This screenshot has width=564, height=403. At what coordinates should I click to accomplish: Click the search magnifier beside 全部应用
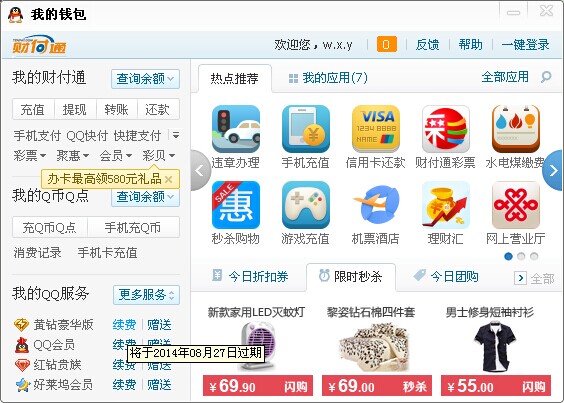point(546,77)
